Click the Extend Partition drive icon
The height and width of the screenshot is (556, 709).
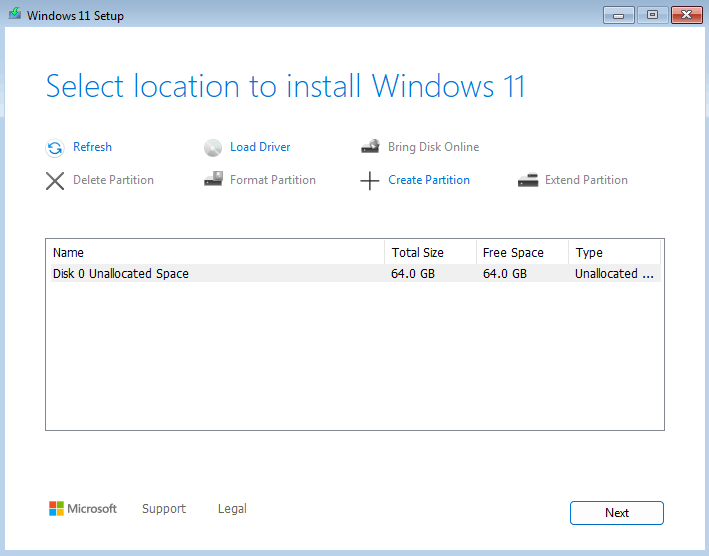click(528, 180)
